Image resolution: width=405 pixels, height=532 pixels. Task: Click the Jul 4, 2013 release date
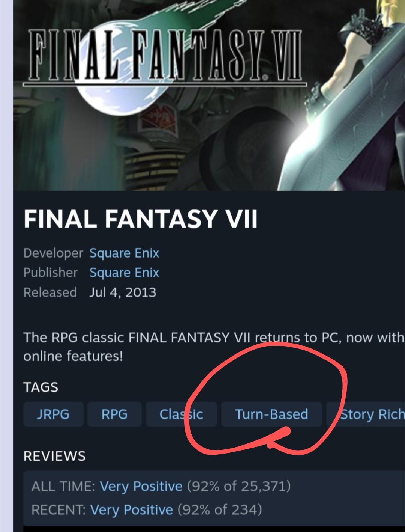pos(123,292)
